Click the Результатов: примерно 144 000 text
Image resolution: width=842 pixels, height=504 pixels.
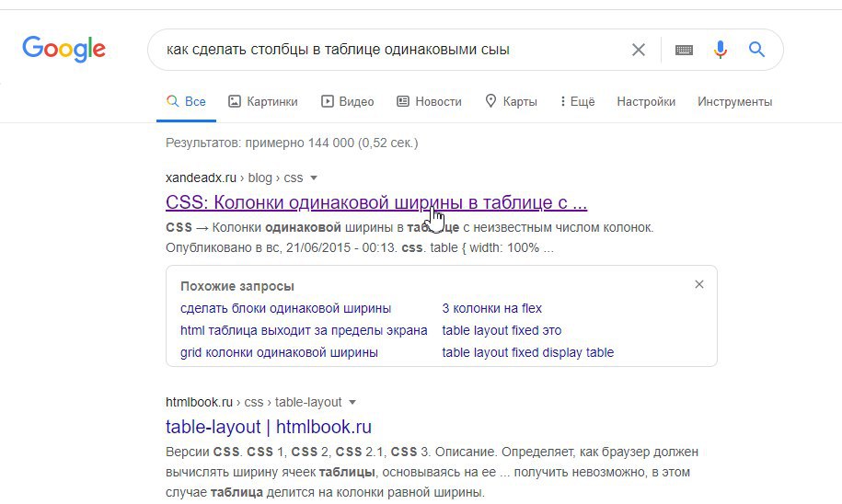click(292, 143)
